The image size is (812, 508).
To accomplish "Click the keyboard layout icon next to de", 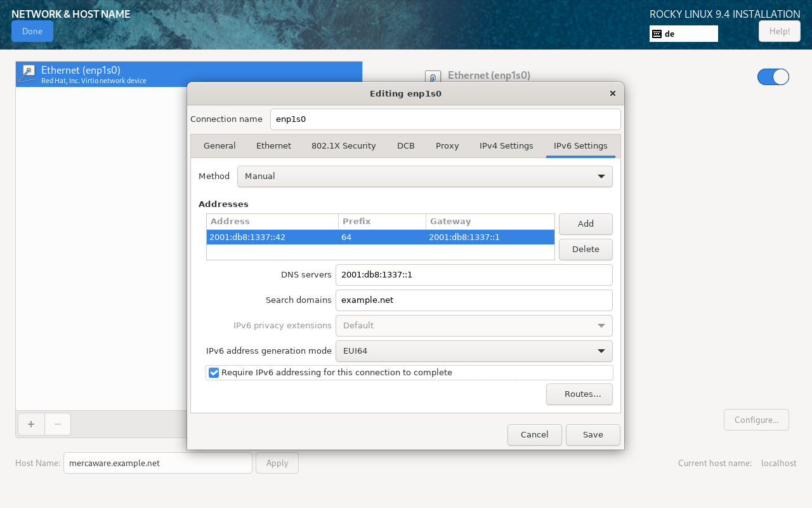I will (657, 34).
